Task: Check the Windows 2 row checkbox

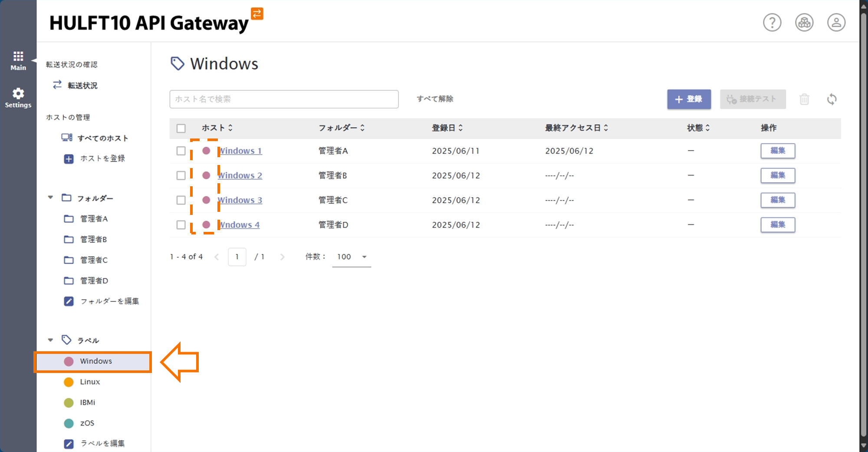Action: coord(181,175)
